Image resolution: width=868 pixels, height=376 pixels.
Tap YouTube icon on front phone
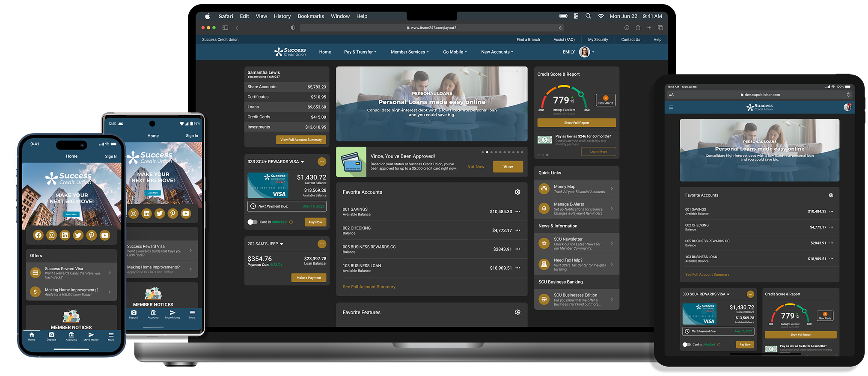tap(105, 235)
